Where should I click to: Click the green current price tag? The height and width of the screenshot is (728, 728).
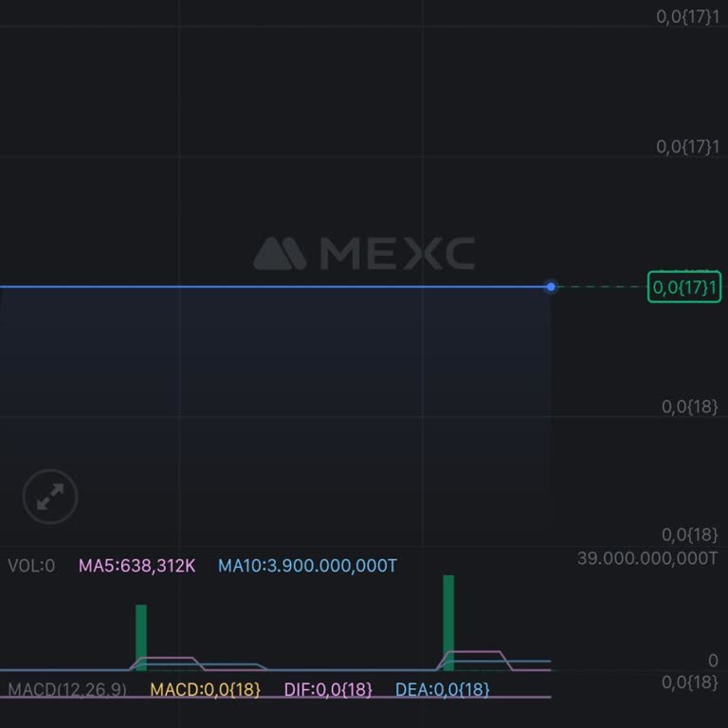point(684,287)
